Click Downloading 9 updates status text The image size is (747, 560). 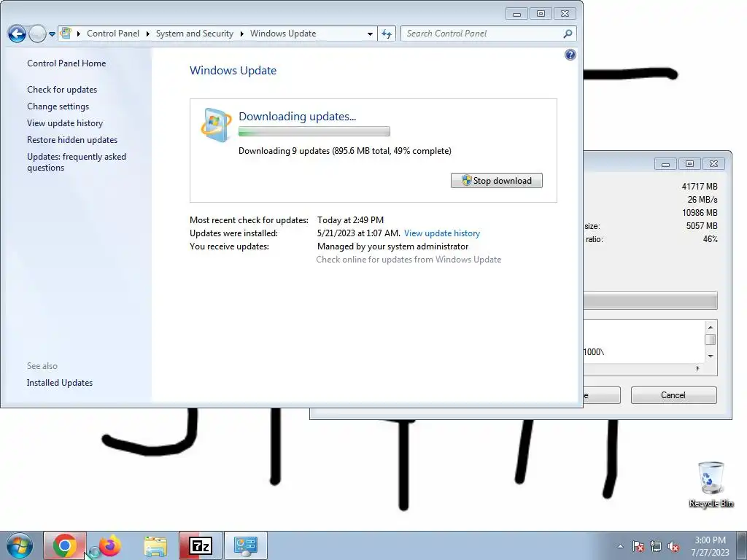[345, 151]
